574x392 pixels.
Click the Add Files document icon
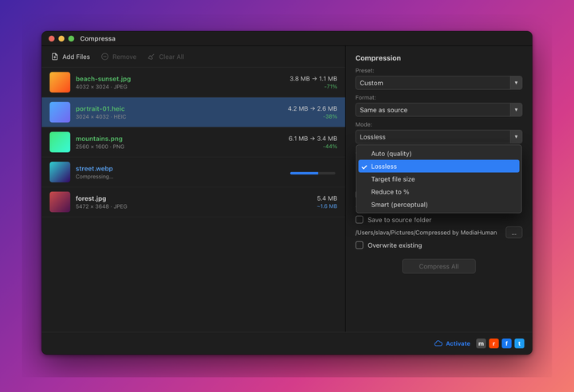point(54,57)
